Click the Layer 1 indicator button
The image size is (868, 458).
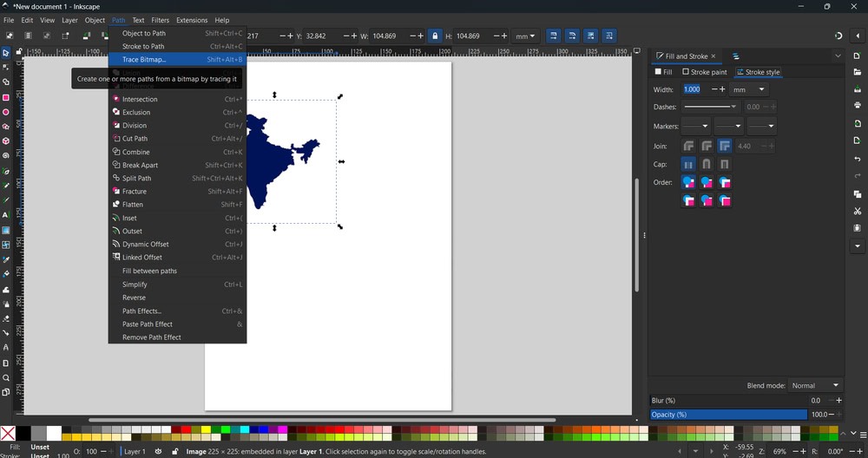coord(133,451)
